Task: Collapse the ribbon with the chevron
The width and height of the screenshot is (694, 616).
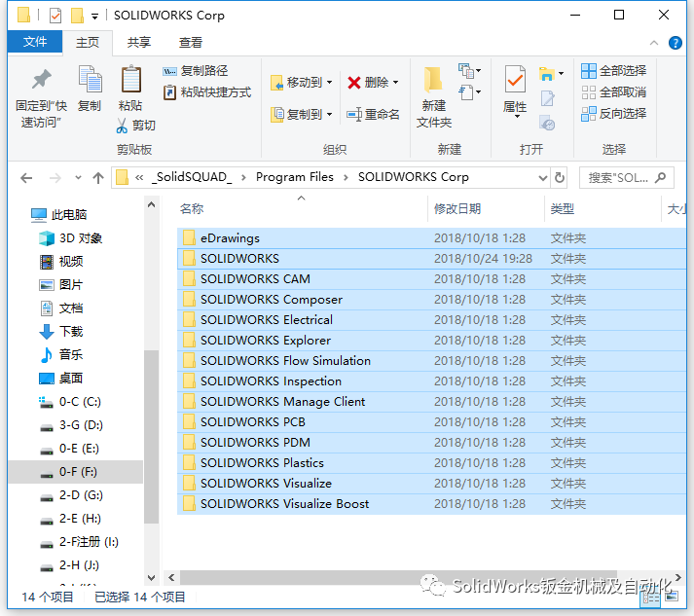Action: point(654,43)
